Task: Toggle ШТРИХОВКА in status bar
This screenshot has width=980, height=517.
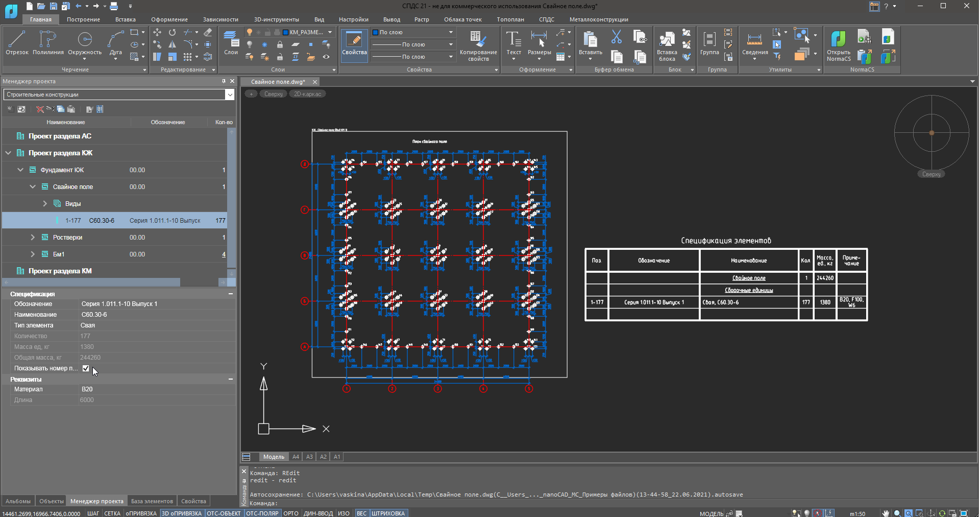Action: click(x=388, y=513)
